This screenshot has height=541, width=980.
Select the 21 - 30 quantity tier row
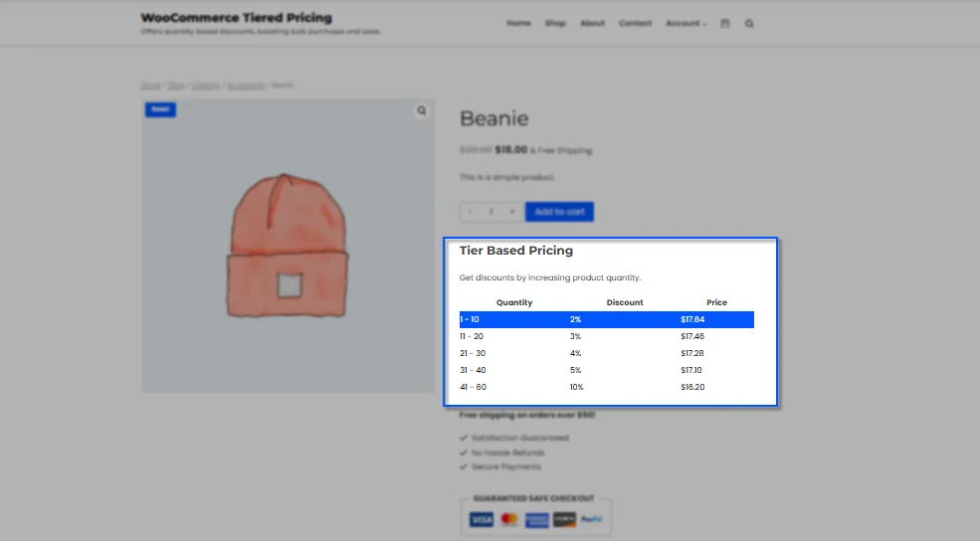point(606,353)
